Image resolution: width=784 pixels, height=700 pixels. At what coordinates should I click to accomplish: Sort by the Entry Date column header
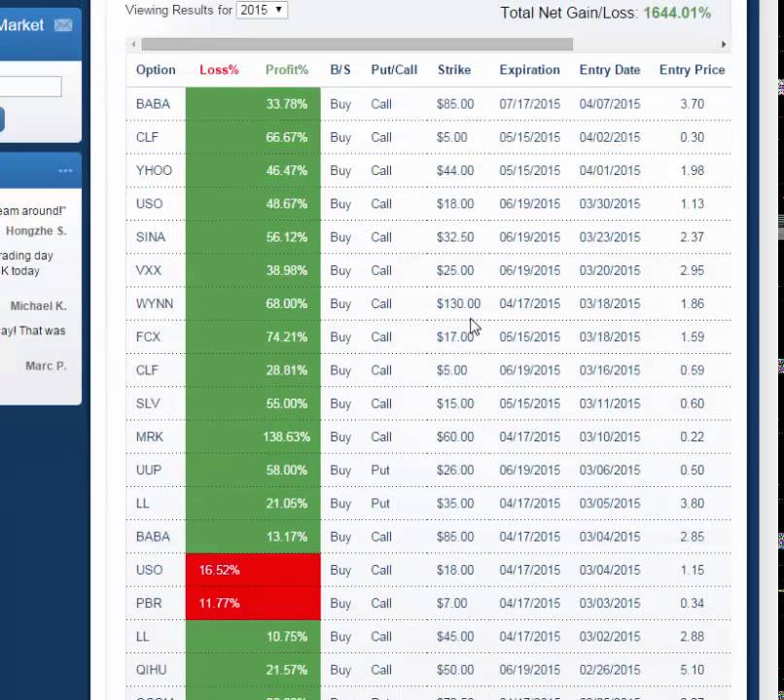tap(610, 70)
